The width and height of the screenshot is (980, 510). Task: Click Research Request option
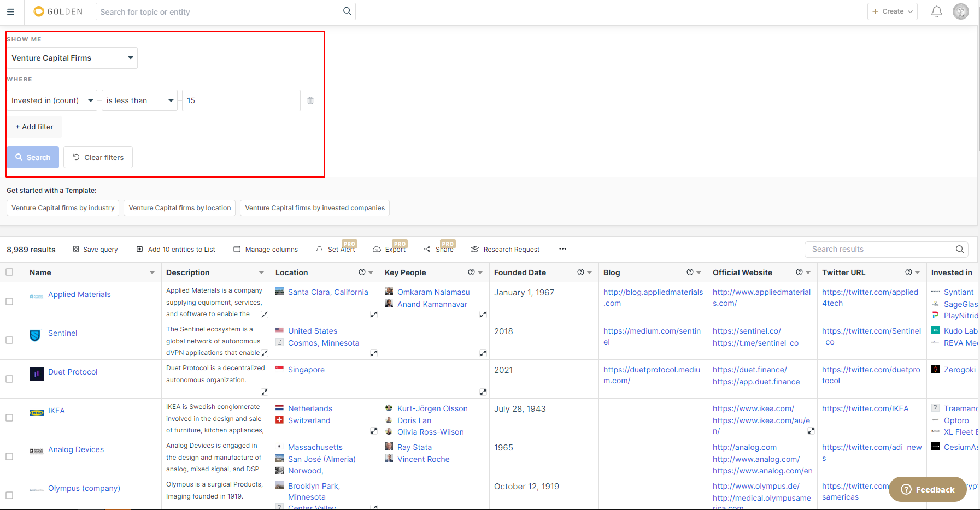[x=506, y=250]
